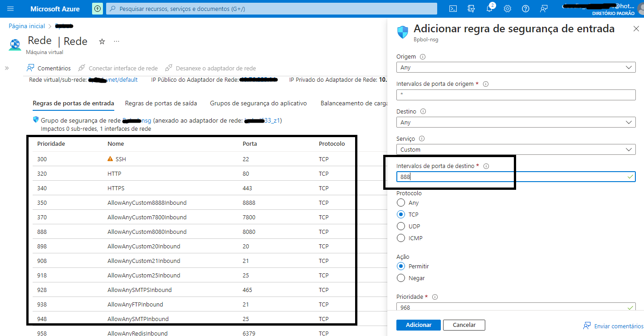Choose Negar as the action
Screen dimensions: 644x336
[400, 278]
